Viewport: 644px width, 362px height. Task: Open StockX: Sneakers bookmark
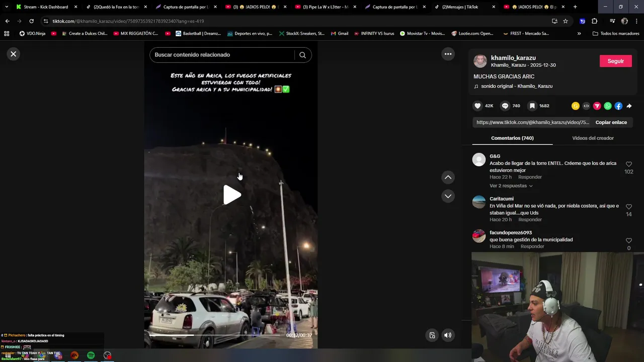pyautogui.click(x=301, y=34)
